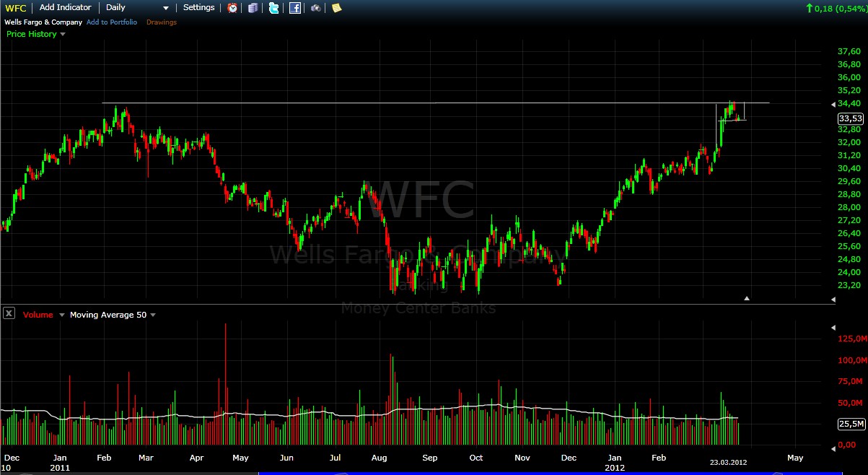Click the left arrow beside 125,00M volume
Screen dimensions: 868x475
coord(833,327)
